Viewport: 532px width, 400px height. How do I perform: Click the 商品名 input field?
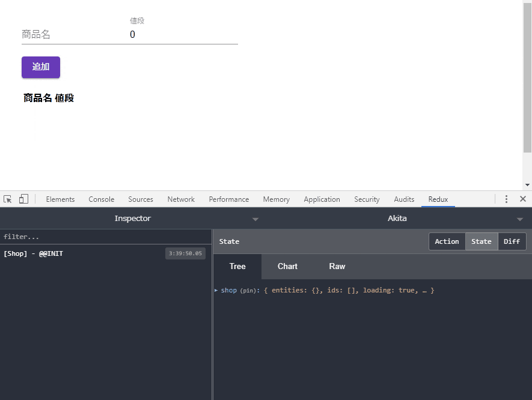click(x=75, y=34)
